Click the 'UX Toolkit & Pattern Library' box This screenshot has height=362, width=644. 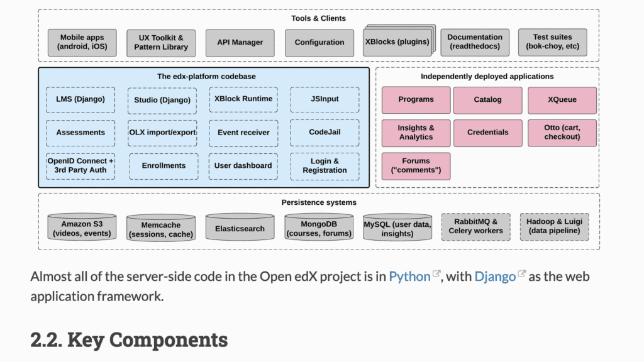161,43
